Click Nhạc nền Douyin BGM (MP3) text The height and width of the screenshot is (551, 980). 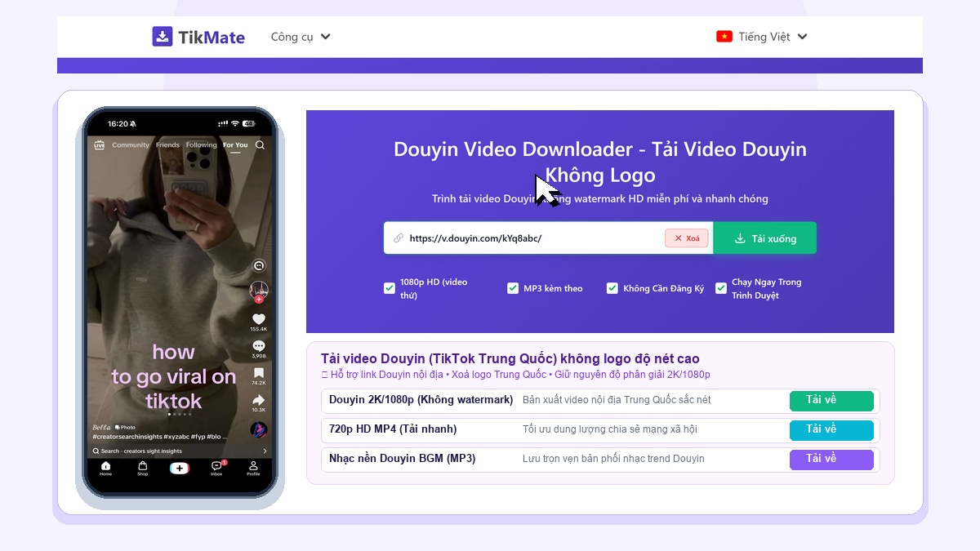[402, 459]
